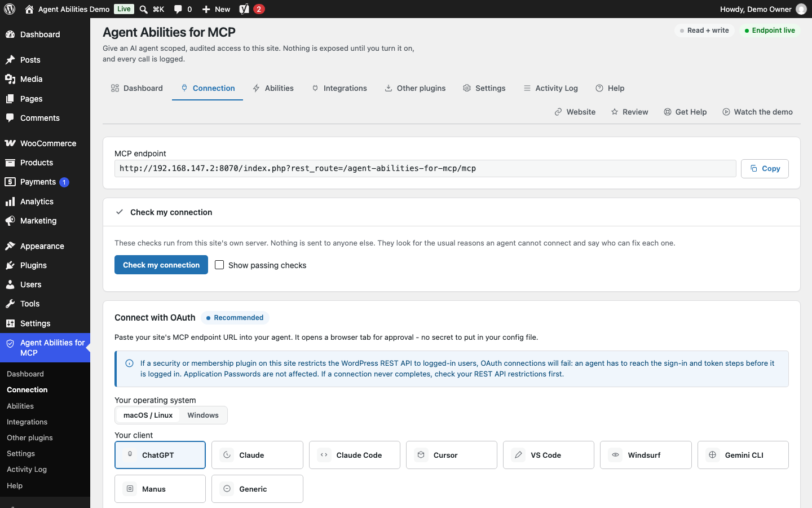The image size is (812, 508).
Task: Open the Review link
Action: click(630, 112)
